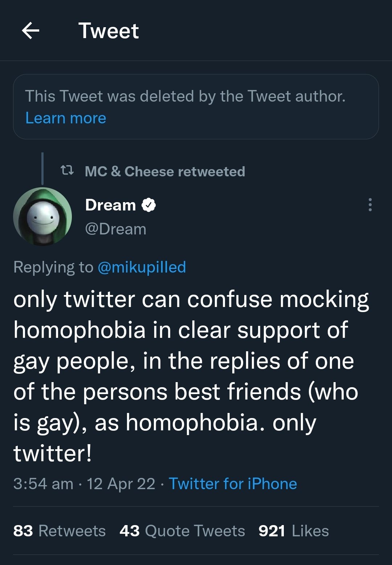Tap the back arrow

(30, 30)
